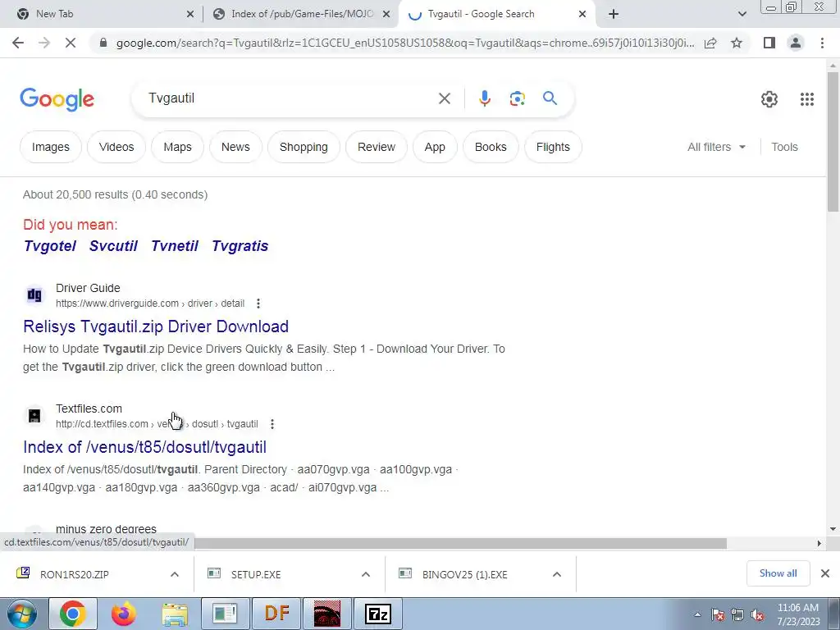
Task: Open BINGOV25 (1).EXE downloaded file
Action: 464,574
